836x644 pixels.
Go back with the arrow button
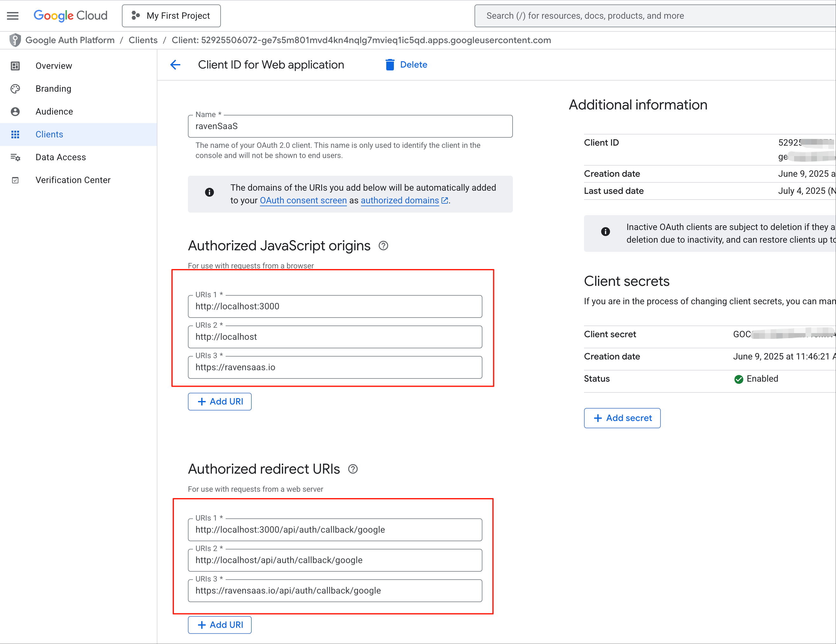[x=175, y=65]
